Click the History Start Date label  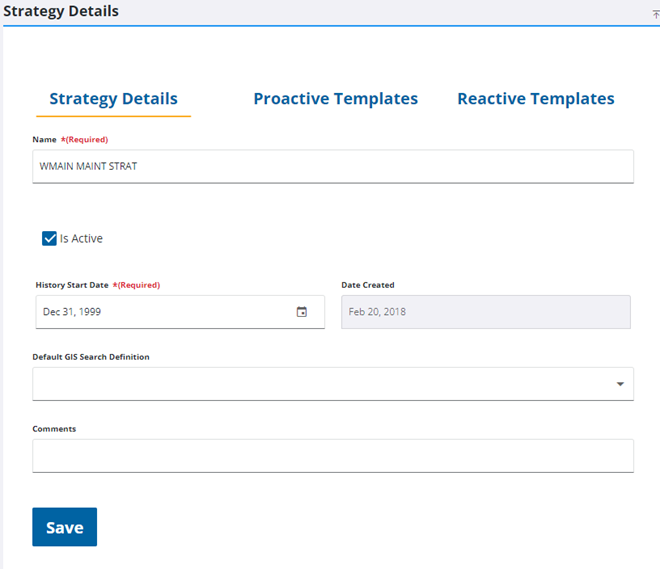coord(72,285)
